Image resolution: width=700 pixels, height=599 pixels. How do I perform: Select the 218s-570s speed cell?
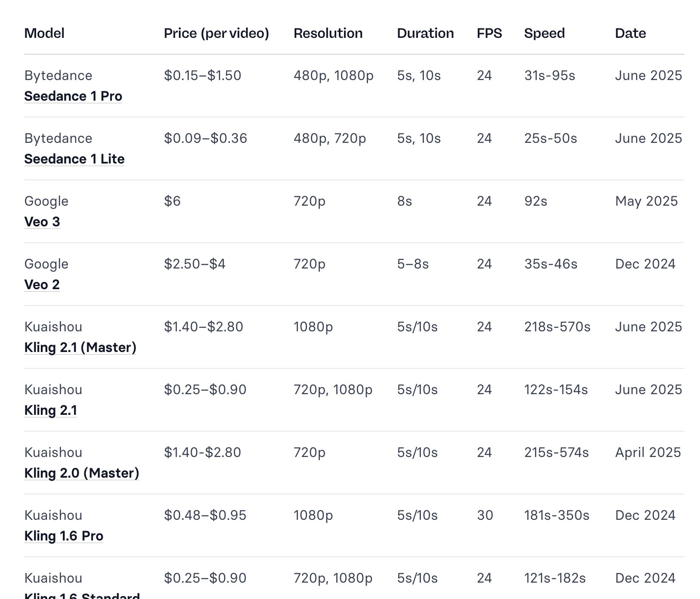coord(557,327)
